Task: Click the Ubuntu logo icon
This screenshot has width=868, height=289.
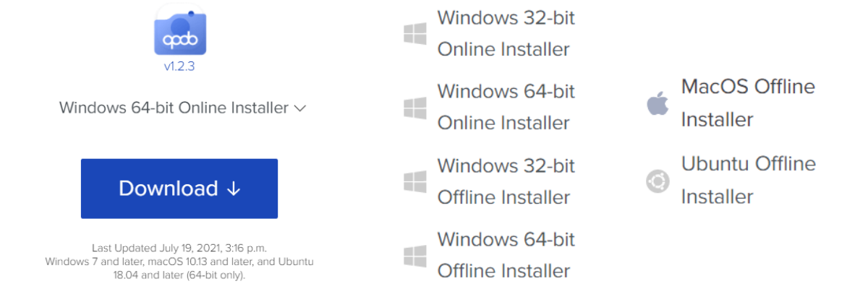Action: tap(658, 181)
